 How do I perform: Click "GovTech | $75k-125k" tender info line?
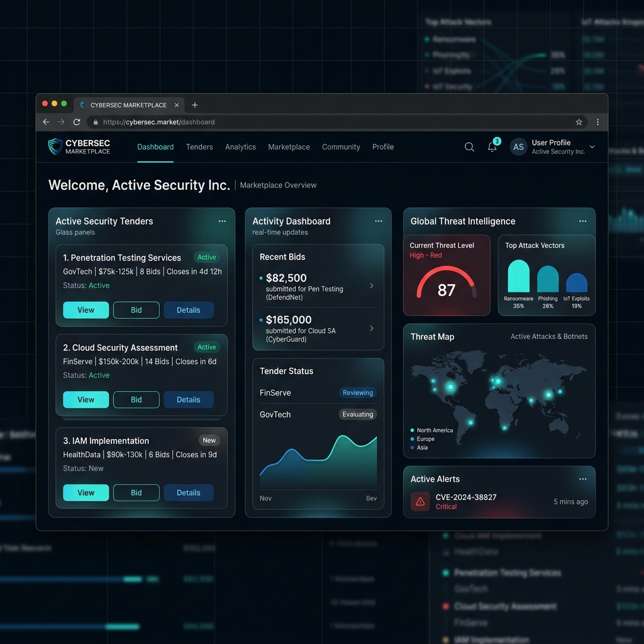click(x=142, y=272)
